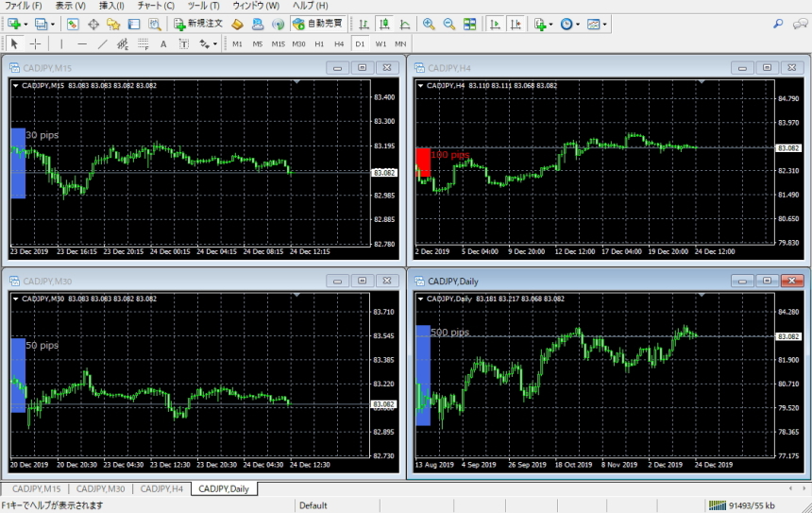Screen dimensions: 812x513
Task: Open the ヘルプ (H) menu
Action: [311, 6]
